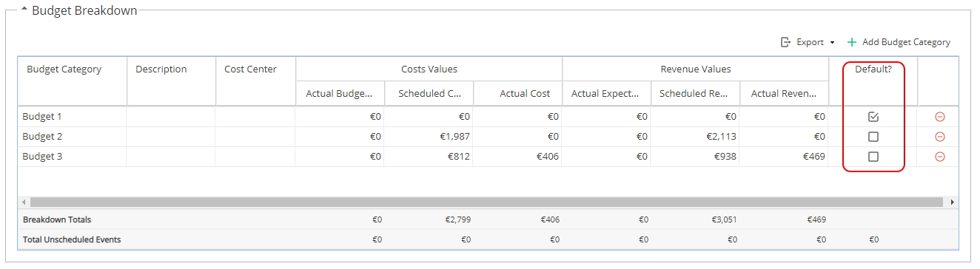
Task: Click the Revenue Values group header
Action: (696, 69)
